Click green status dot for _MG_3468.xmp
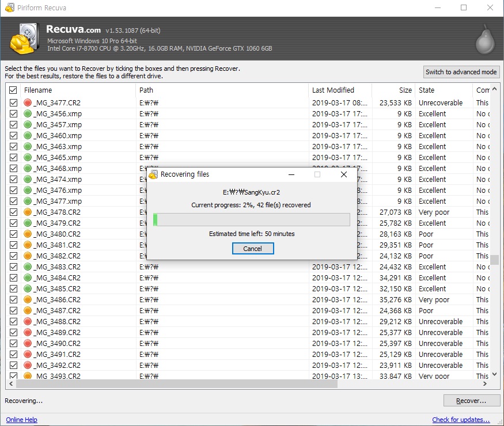 coord(28,168)
